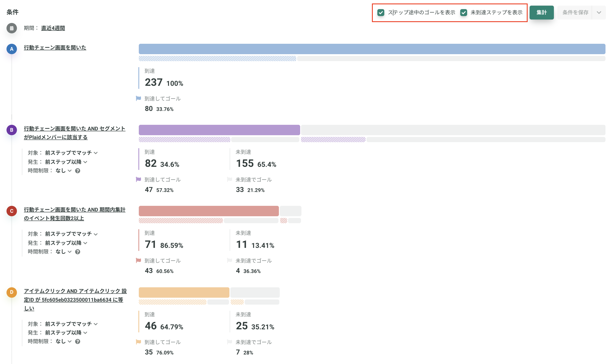This screenshot has height=364, width=612.
Task: Open step A 行動チェーン画面を開いた condition
Action: click(55, 48)
